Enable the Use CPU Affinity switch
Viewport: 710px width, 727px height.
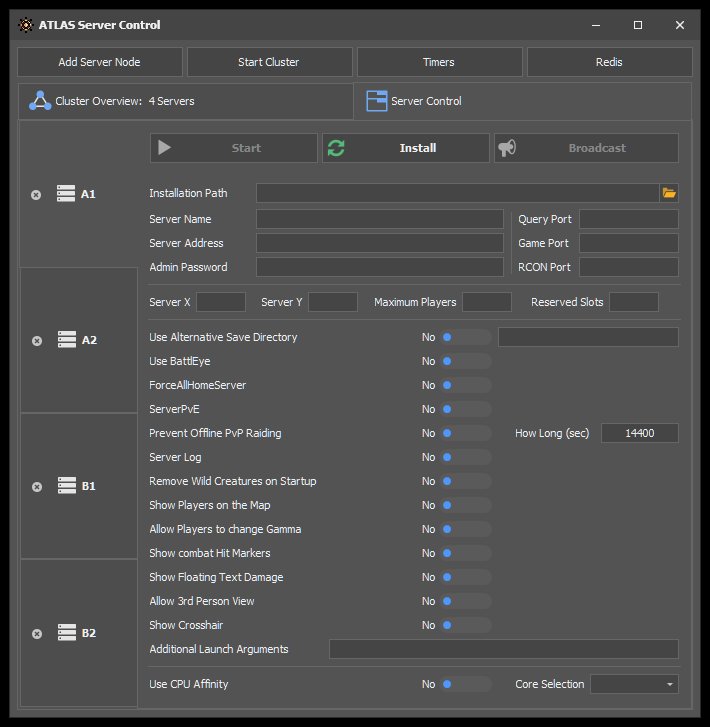coord(466,684)
